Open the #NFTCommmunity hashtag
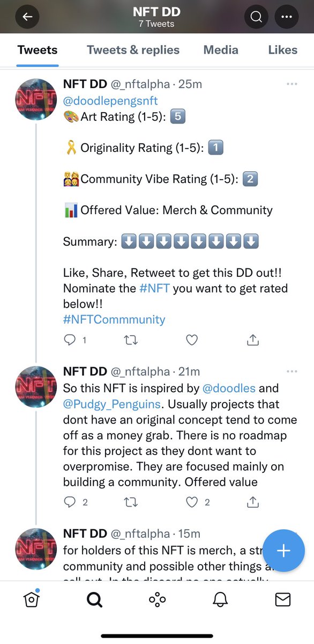This screenshot has width=314, height=644. pyautogui.click(x=114, y=320)
